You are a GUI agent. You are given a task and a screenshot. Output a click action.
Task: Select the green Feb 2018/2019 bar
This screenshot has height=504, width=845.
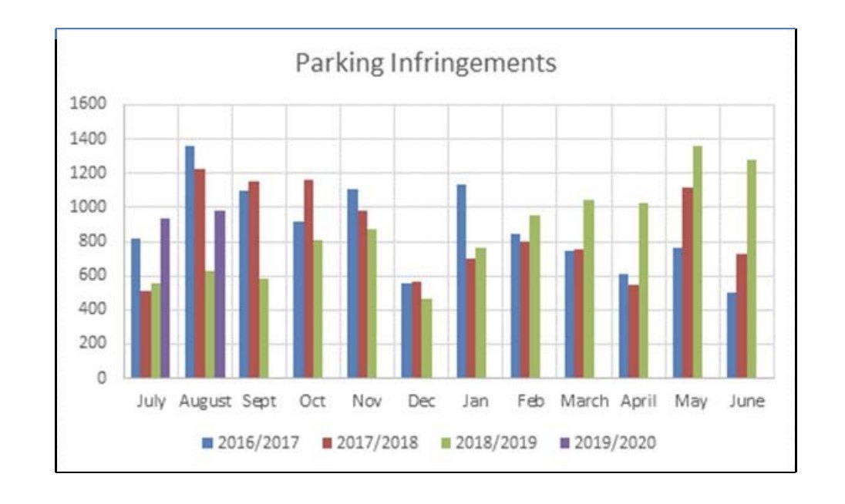pyautogui.click(x=534, y=297)
